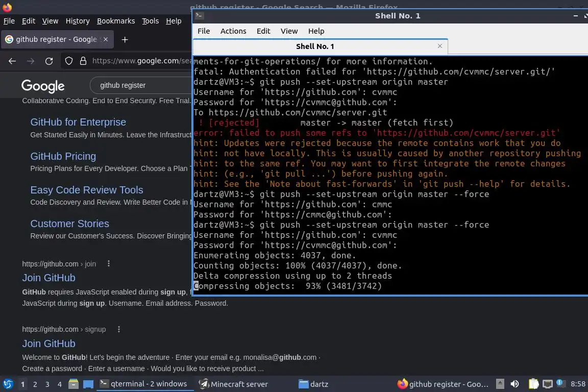Image resolution: width=588 pixels, height=392 pixels.
Task: Close the 'Shell No. 1' terminal tab
Action: pyautogui.click(x=440, y=46)
